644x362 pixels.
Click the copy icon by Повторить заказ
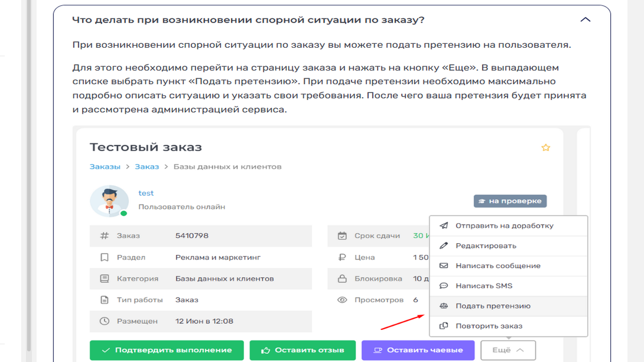pos(444,326)
